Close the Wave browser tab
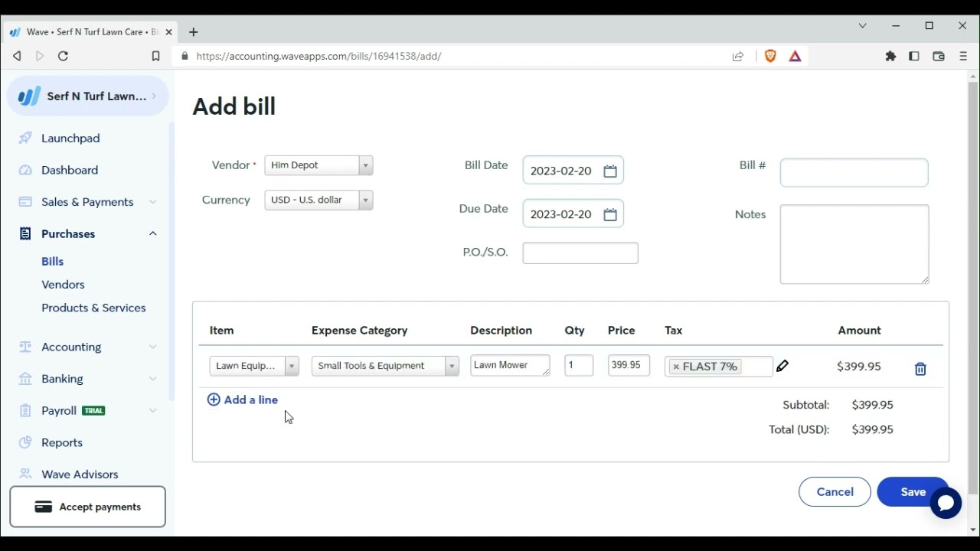The height and width of the screenshot is (551, 980). pos(168,32)
